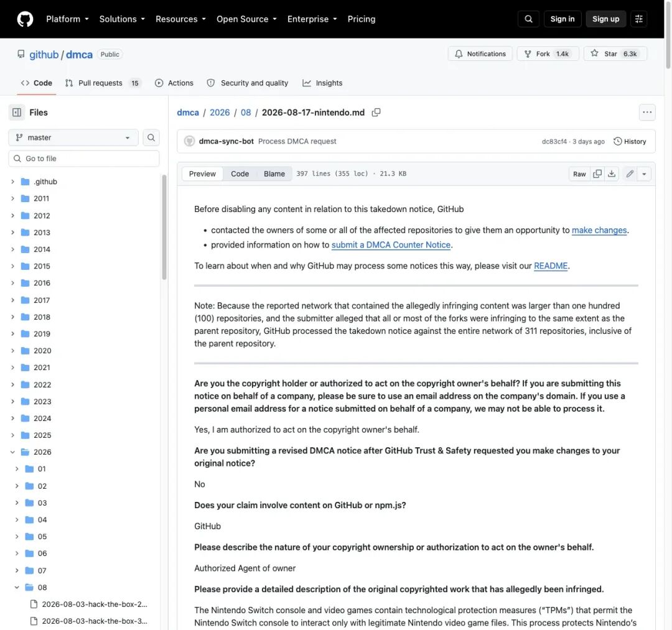The image size is (672, 630).
Task: Click the file tree scrollbar
Action: (164, 227)
